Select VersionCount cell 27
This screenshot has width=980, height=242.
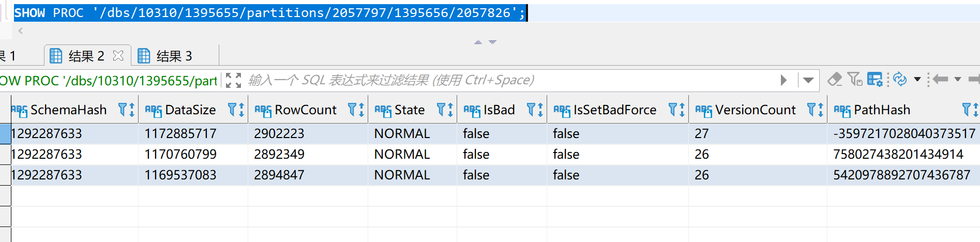758,133
